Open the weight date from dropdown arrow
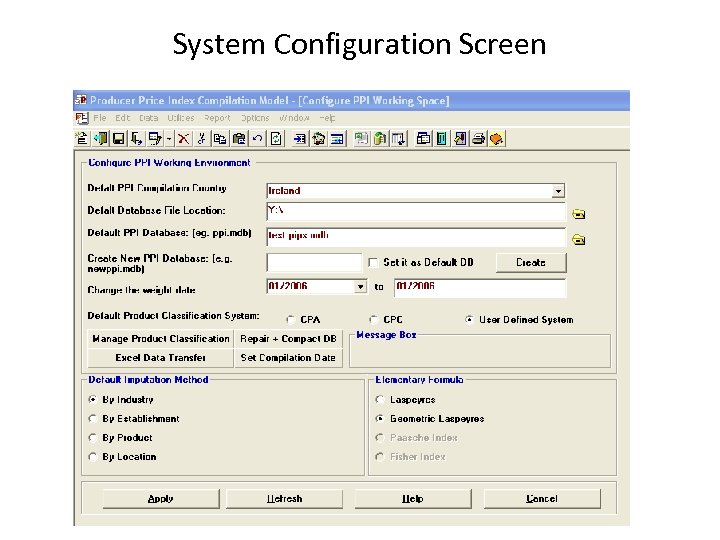This screenshot has width=720, height=540. [x=360, y=287]
